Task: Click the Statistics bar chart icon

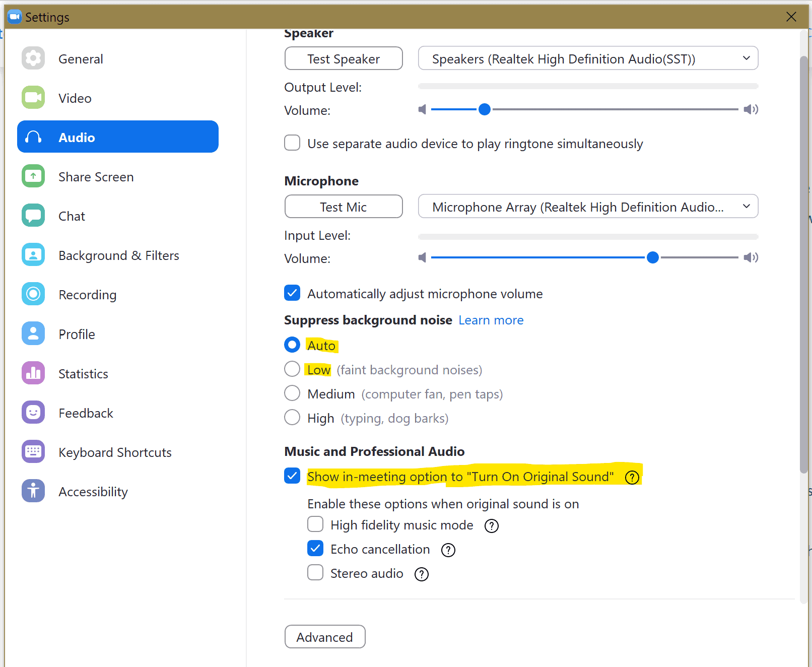Action: 33,373
